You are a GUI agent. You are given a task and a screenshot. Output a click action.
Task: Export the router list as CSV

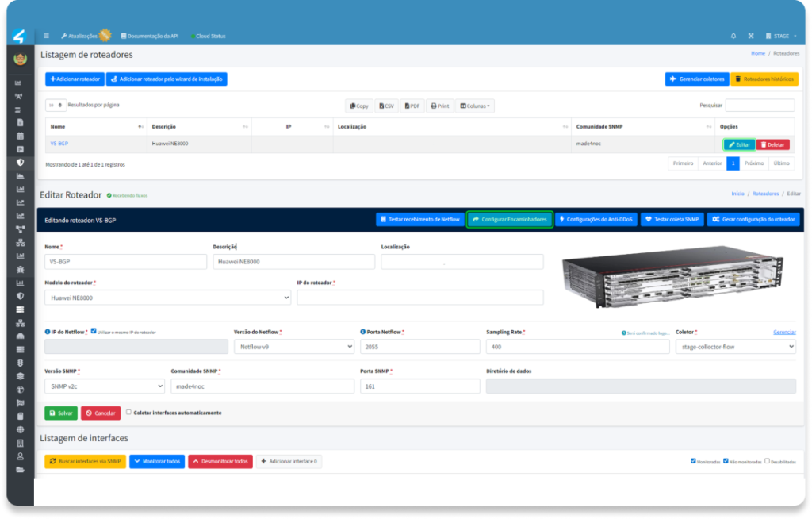(385, 106)
